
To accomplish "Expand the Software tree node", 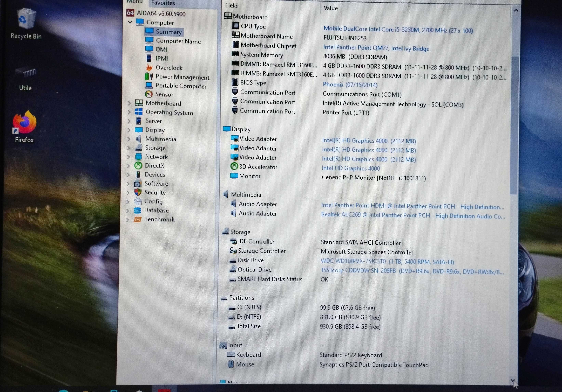I will [128, 184].
